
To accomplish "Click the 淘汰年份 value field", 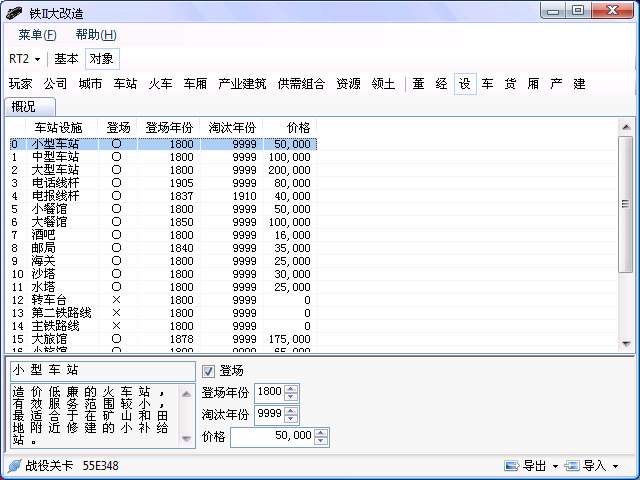I will coord(270,415).
